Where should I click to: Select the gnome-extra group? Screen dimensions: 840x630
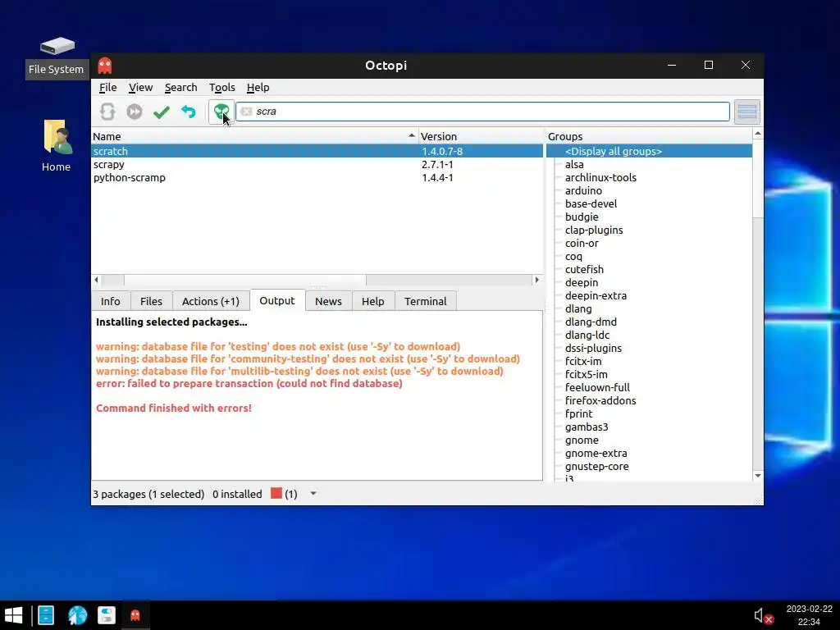[596, 453]
